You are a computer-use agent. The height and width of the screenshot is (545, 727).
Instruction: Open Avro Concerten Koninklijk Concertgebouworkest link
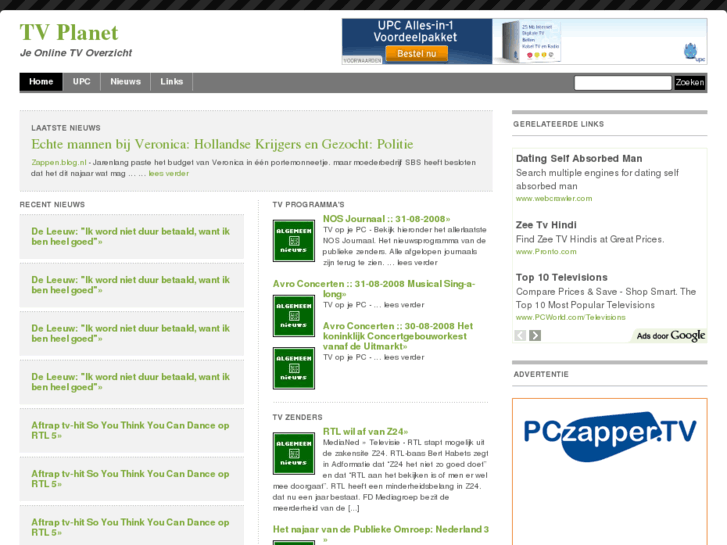coord(398,336)
